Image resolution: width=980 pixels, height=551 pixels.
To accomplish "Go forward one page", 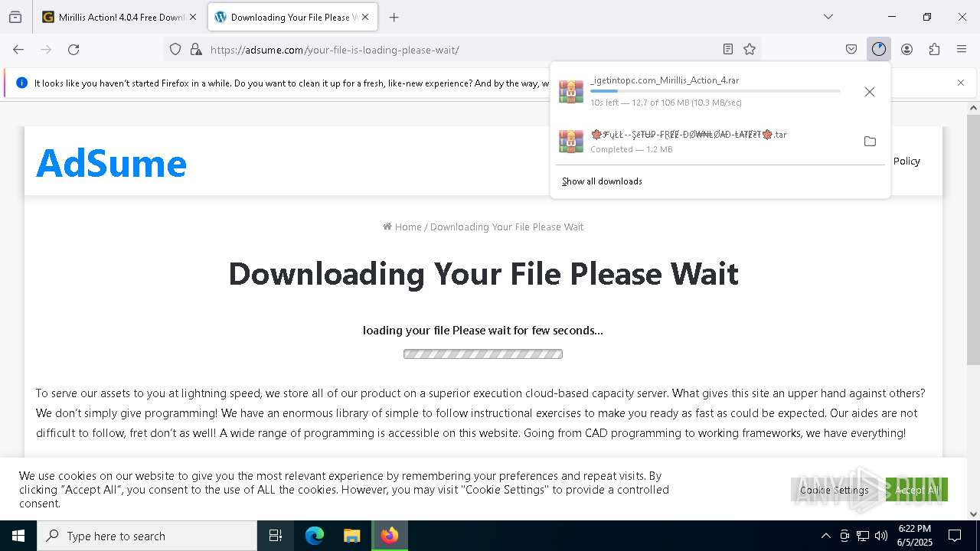I will click(x=46, y=50).
